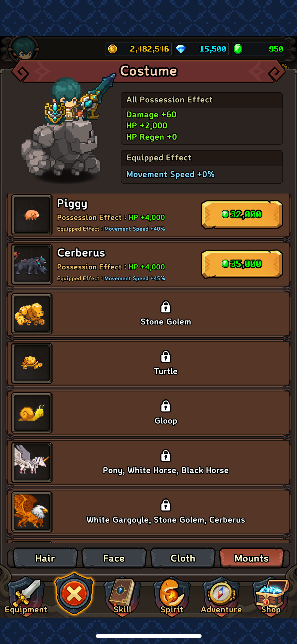The image size is (297, 644).
Task: Open the Shop treasure chest icon
Action: click(271, 595)
